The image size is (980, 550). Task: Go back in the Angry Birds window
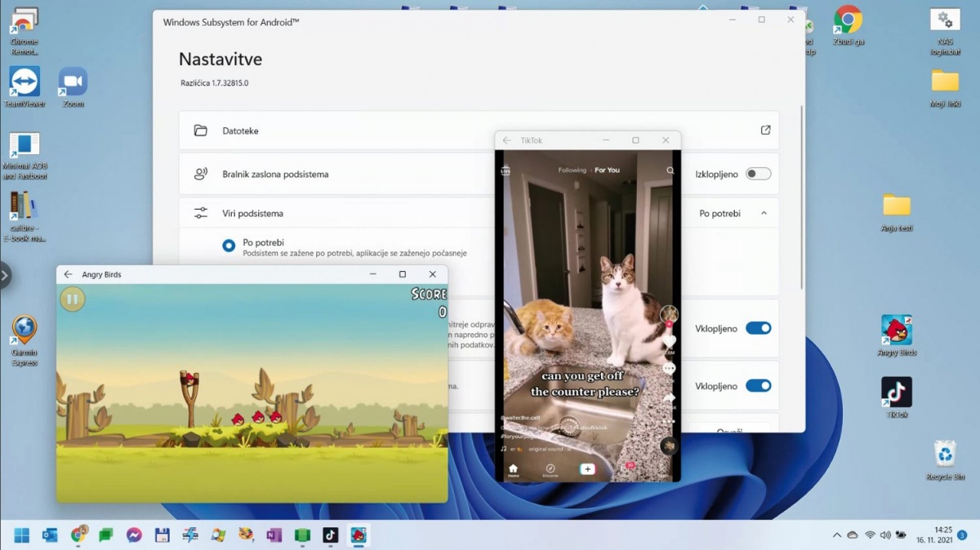[x=68, y=275]
